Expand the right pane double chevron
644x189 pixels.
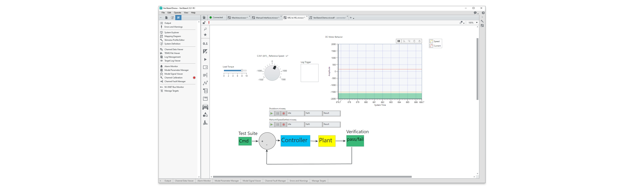click(482, 17)
